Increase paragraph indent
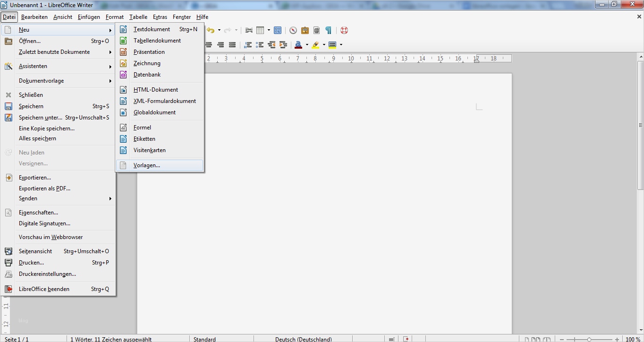This screenshot has height=342, width=644. coord(283,45)
